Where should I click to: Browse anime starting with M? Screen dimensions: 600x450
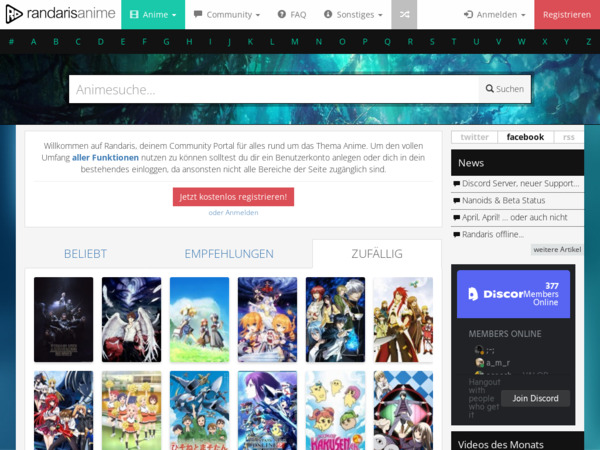pyautogui.click(x=295, y=41)
